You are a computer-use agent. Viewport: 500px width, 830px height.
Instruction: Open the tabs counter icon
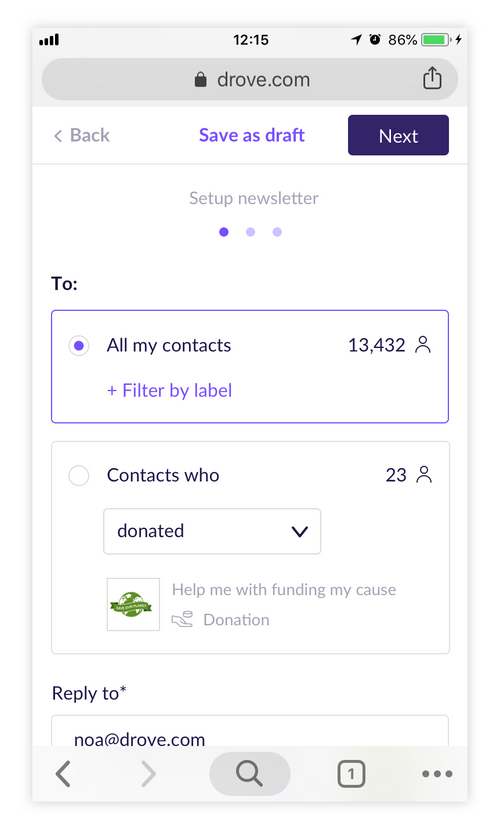pos(351,774)
